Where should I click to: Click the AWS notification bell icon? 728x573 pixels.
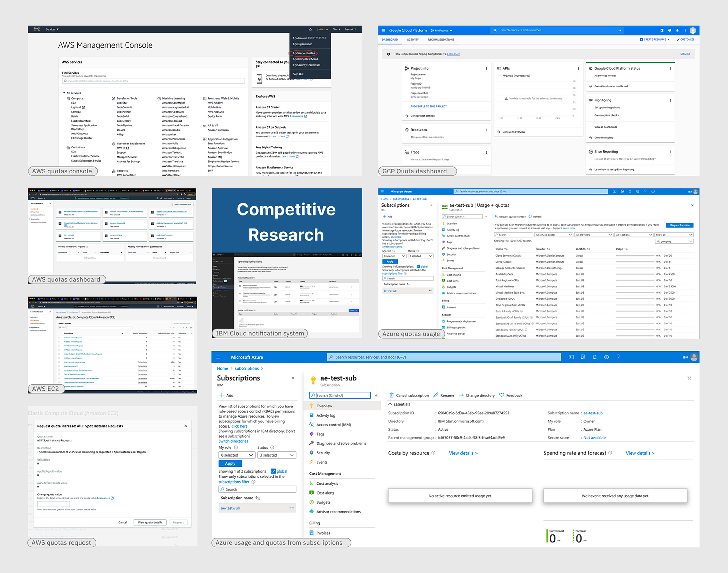310,29
